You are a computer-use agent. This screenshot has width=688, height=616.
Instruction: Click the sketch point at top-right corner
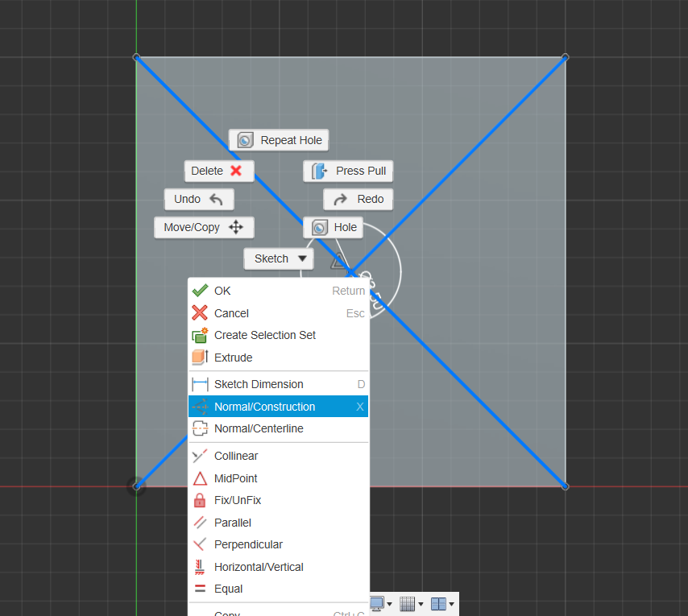pos(565,57)
